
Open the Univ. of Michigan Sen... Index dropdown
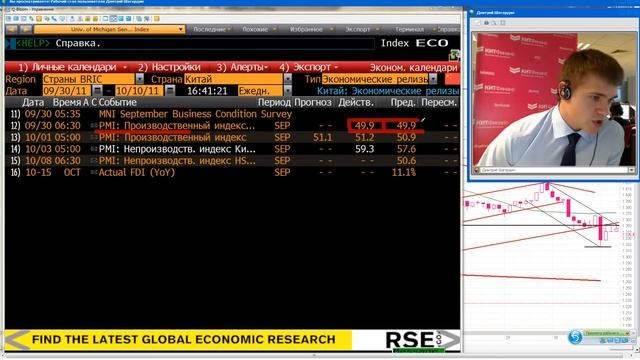109,29
